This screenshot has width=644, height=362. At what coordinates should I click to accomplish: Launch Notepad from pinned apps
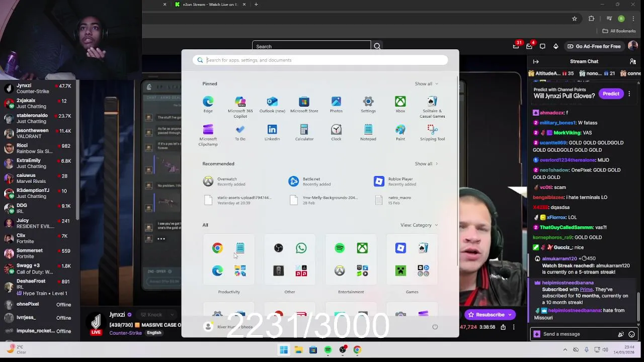click(x=368, y=133)
